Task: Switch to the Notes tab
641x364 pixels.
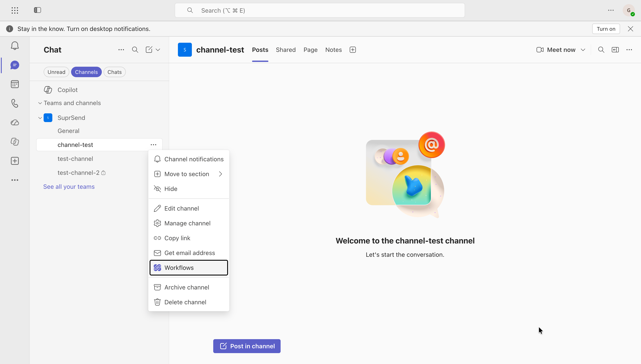Action: pyautogui.click(x=334, y=50)
